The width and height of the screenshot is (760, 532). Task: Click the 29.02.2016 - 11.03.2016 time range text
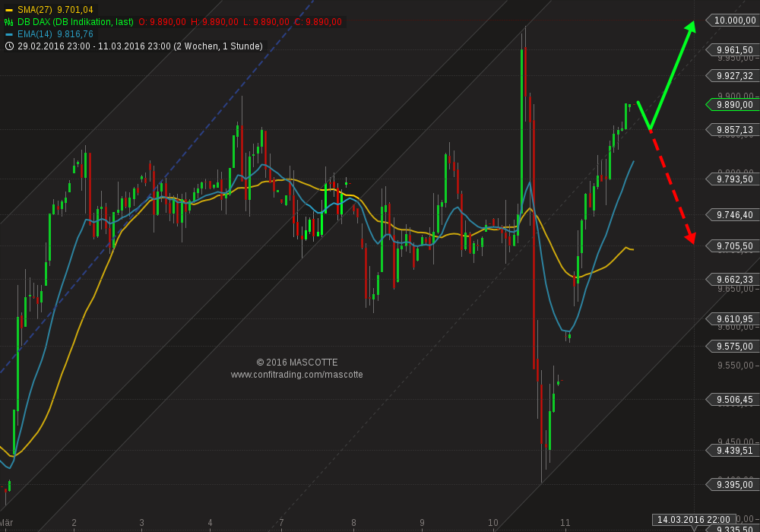(x=140, y=46)
